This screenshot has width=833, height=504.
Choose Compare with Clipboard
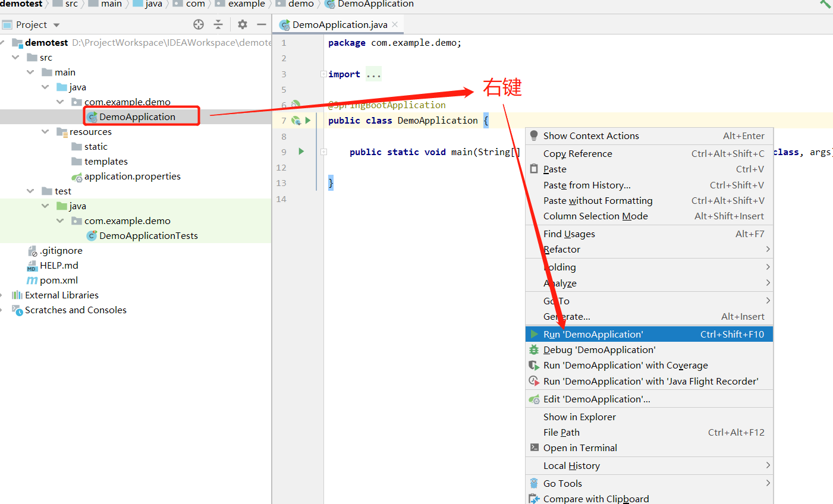[649, 498]
